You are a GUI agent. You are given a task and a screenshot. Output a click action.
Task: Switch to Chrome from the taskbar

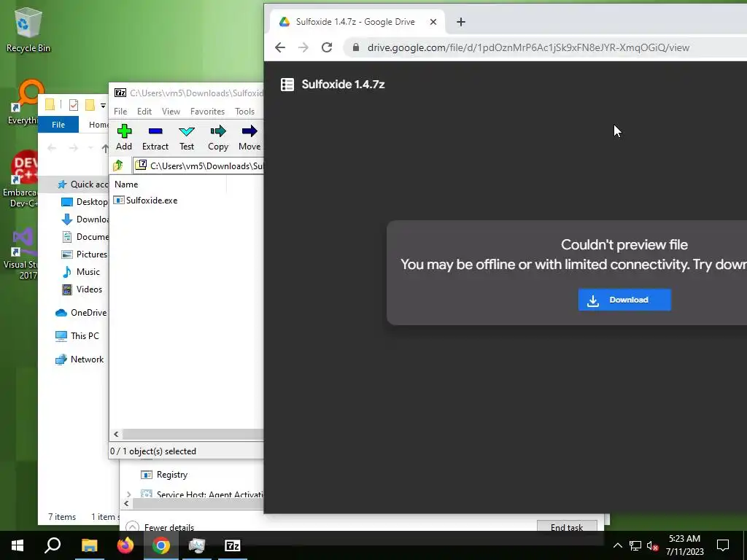point(161,545)
